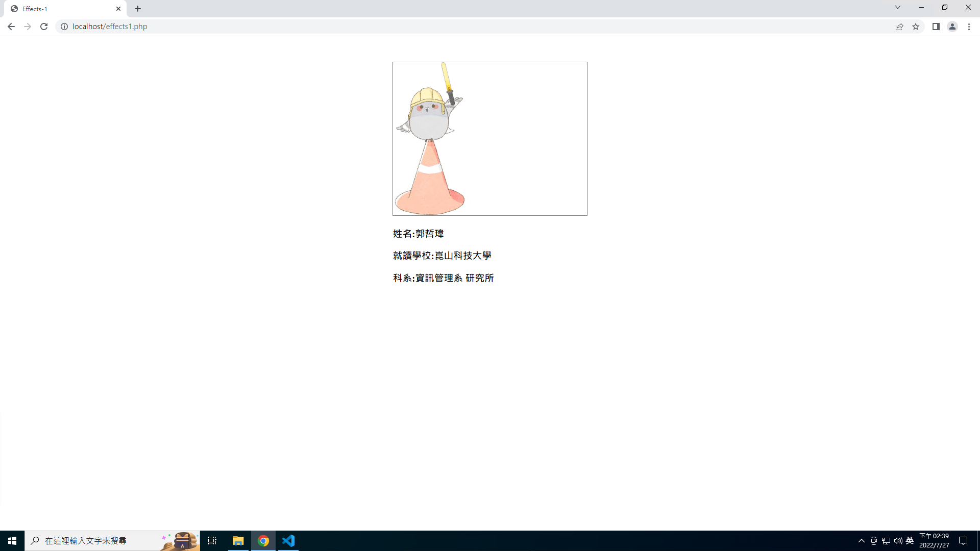Open the Chrome profile avatar

click(x=952, y=27)
